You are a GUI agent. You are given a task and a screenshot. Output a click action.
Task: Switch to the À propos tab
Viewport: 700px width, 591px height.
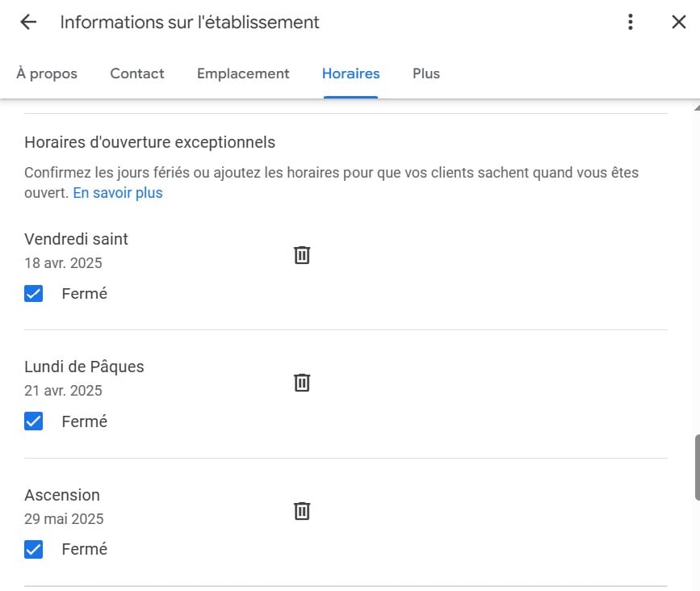point(47,73)
